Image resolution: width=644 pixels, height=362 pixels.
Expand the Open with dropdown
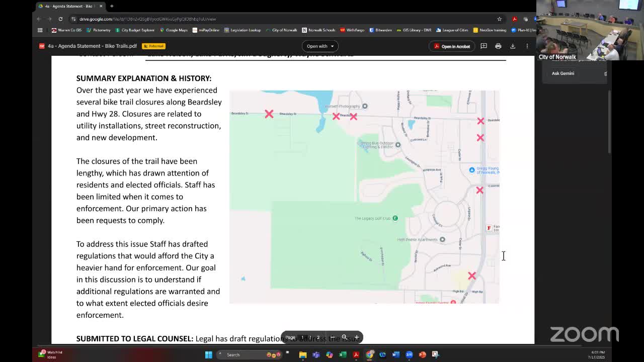(320, 46)
